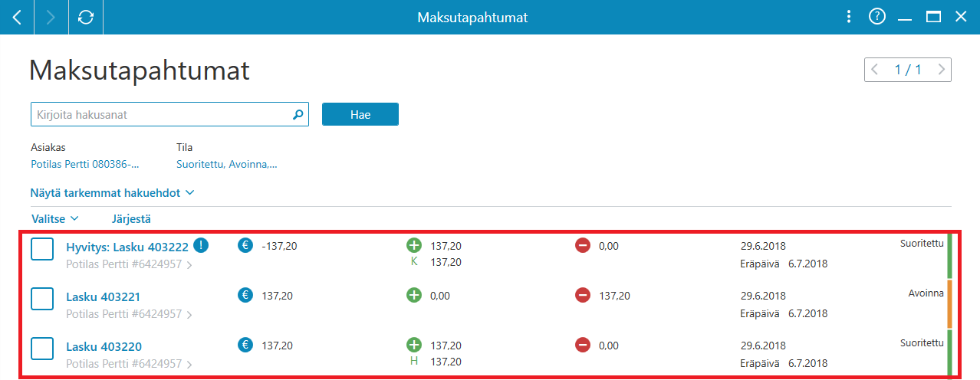Refresh the Maksutapahtumat view
The width and height of the screenshot is (980, 380).
86,17
